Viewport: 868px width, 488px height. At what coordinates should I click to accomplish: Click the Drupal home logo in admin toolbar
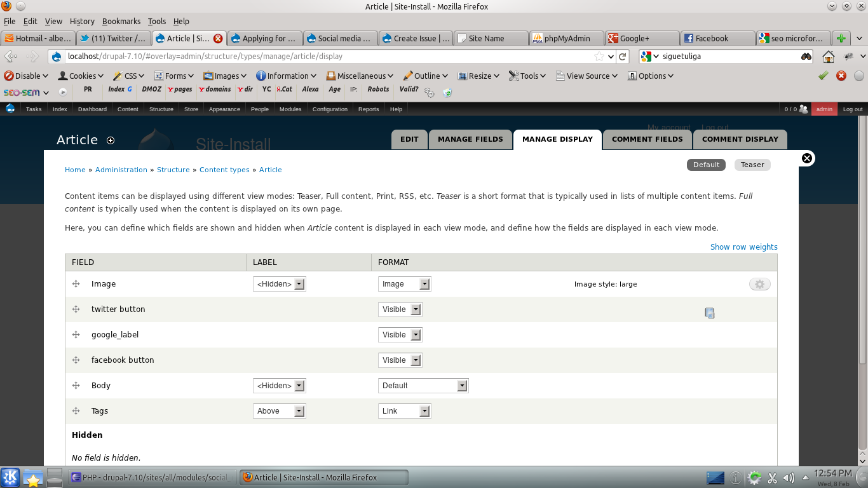click(x=10, y=109)
